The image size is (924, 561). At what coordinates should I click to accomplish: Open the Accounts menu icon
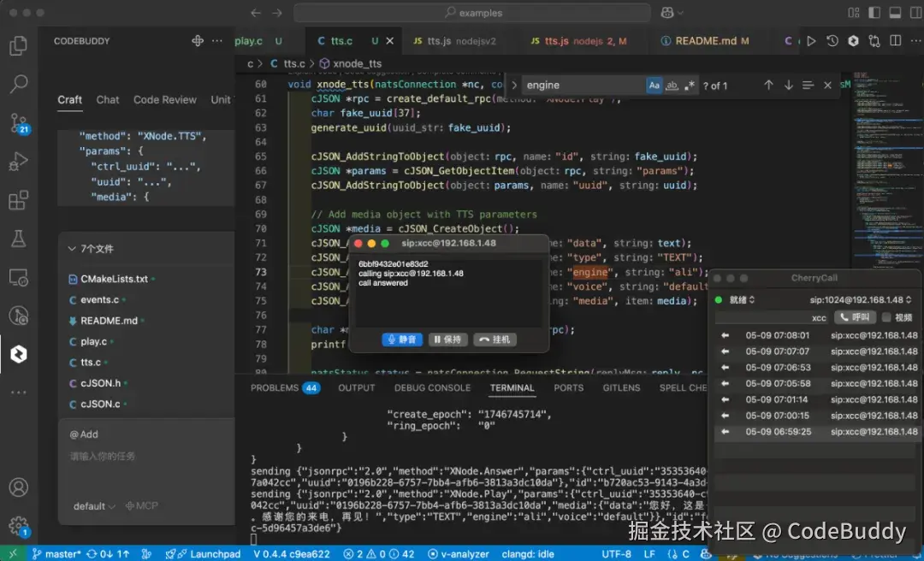click(x=18, y=487)
